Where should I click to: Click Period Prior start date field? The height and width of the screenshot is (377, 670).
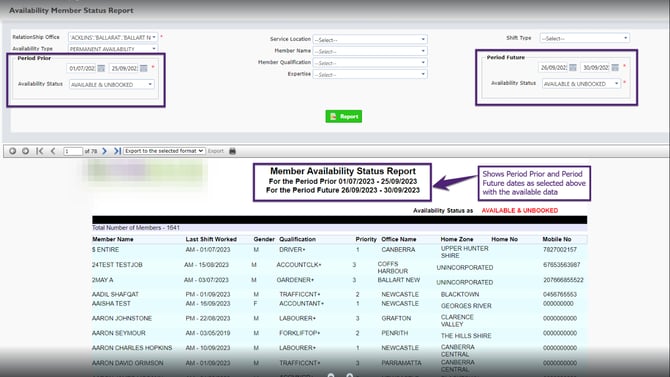coord(81,68)
